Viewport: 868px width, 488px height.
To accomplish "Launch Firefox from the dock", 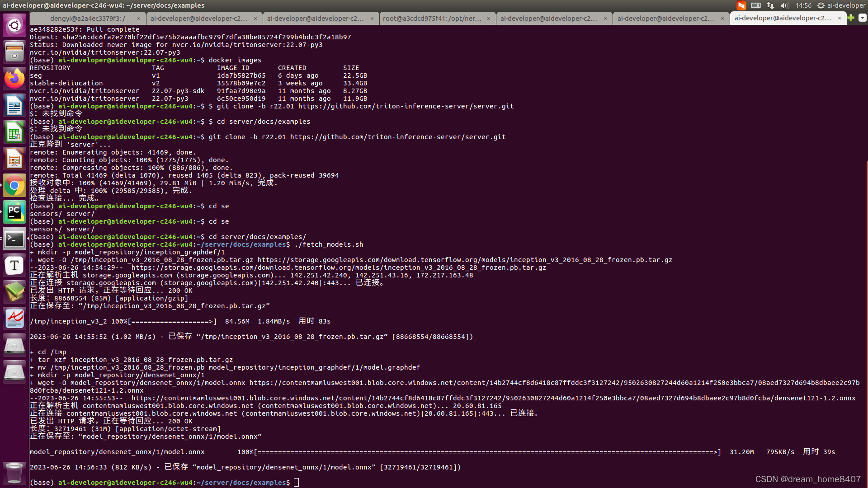I will coord(14,79).
